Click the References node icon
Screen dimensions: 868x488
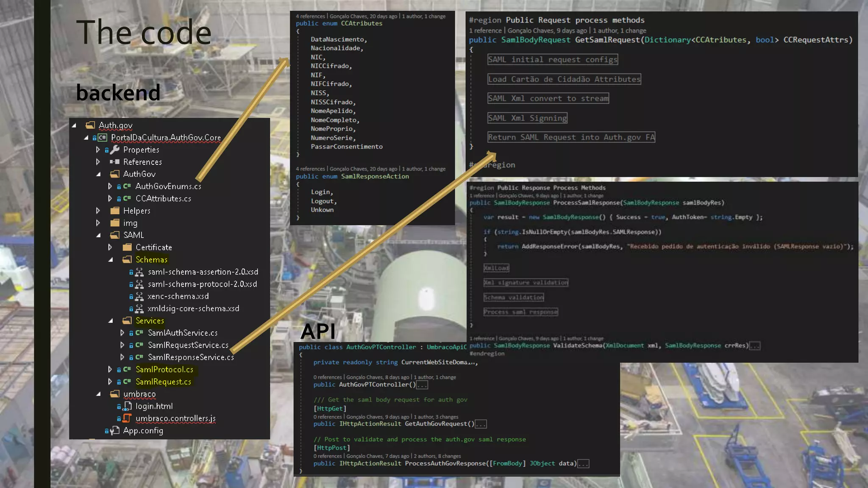(x=115, y=162)
